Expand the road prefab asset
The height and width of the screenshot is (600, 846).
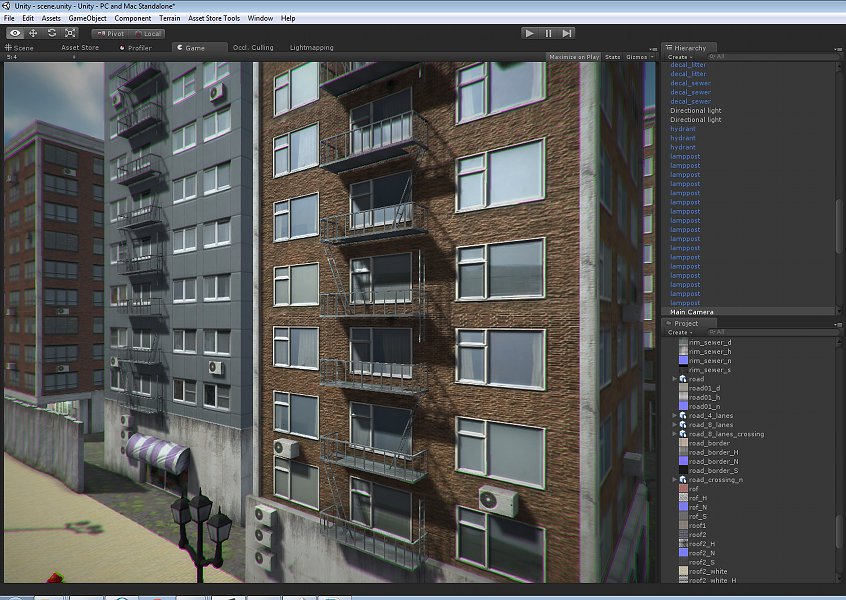coord(674,379)
